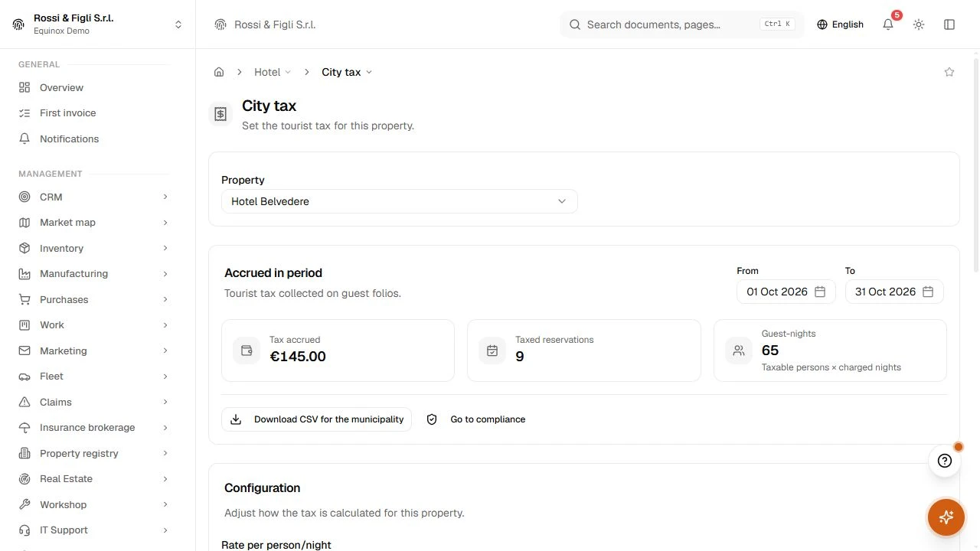
Task: Expand the Manufacturing menu chevron
Action: 165,274
